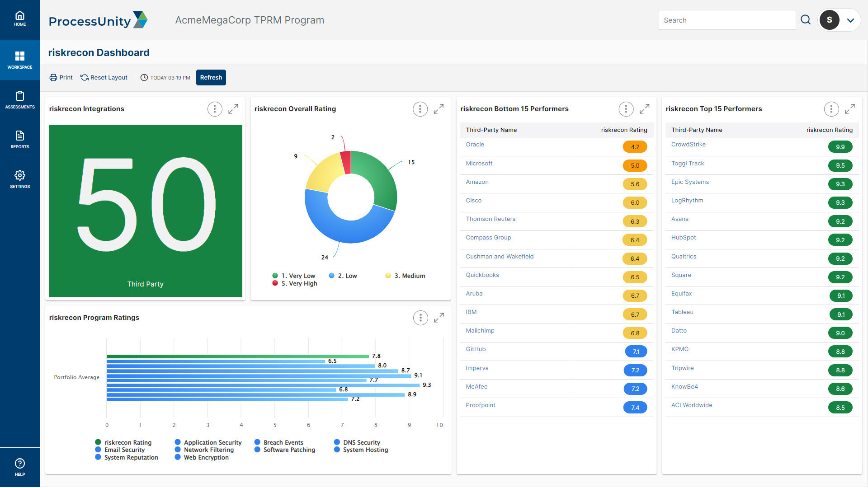This screenshot has width=868, height=488.
Task: Toggle System Reputation legend series
Action: (127, 457)
